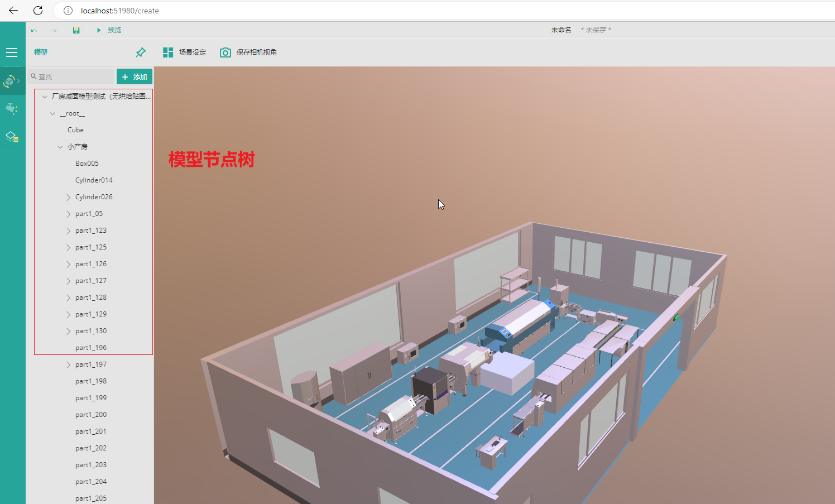835x504 pixels.
Task: Select the 模型 panel header tab
Action: pos(41,52)
